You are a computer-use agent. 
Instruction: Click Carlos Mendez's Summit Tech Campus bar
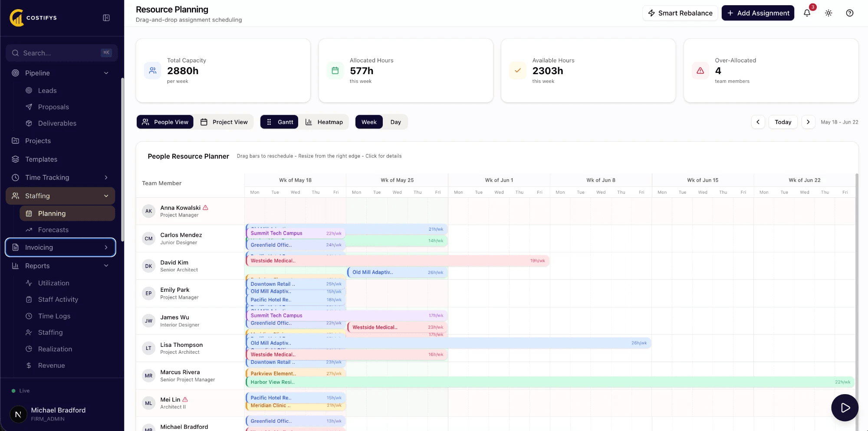coord(296,233)
